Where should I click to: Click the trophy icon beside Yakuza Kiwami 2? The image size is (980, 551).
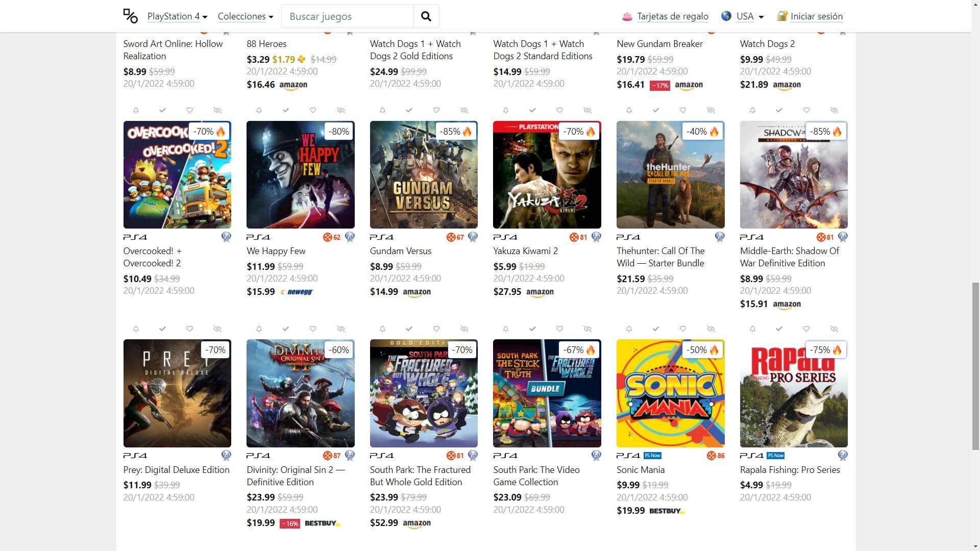click(x=596, y=237)
